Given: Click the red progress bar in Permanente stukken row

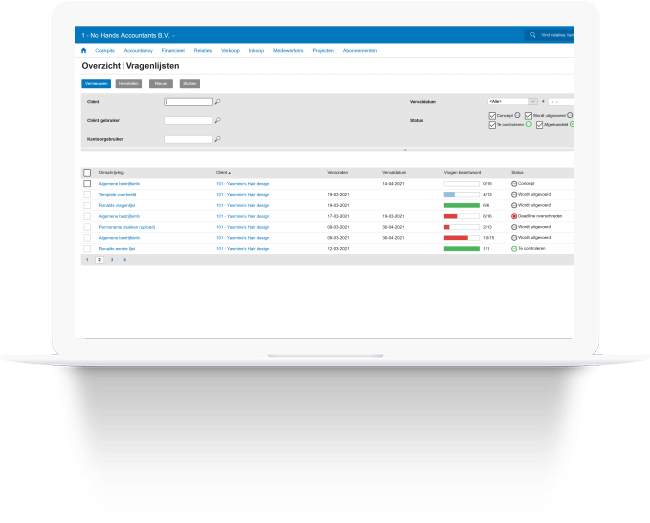Looking at the screenshot, I should [461, 227].
